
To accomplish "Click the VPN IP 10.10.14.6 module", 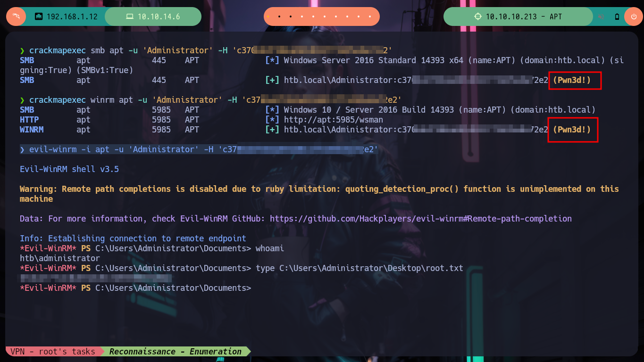I will click(153, 16).
